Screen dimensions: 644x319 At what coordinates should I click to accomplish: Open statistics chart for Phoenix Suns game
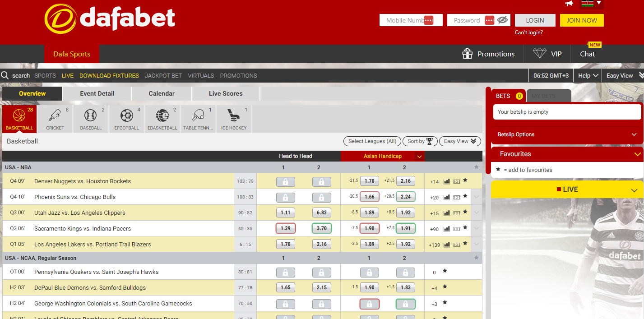click(x=447, y=197)
